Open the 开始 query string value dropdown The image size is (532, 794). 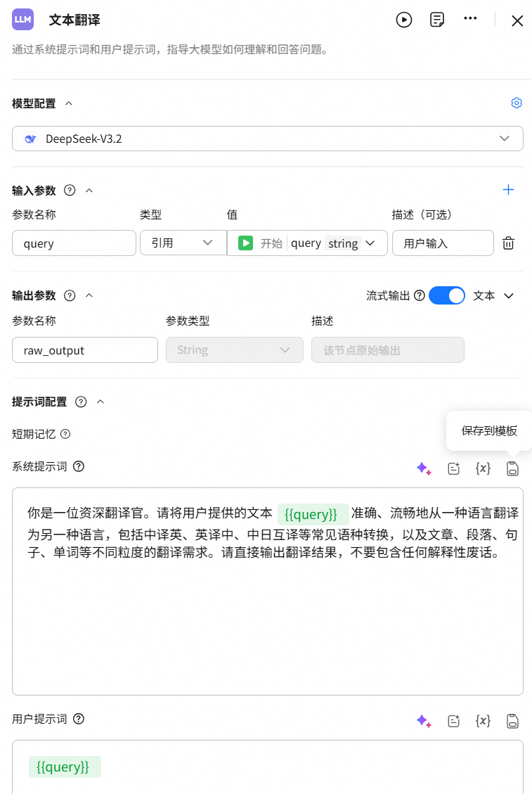pyautogui.click(x=307, y=243)
